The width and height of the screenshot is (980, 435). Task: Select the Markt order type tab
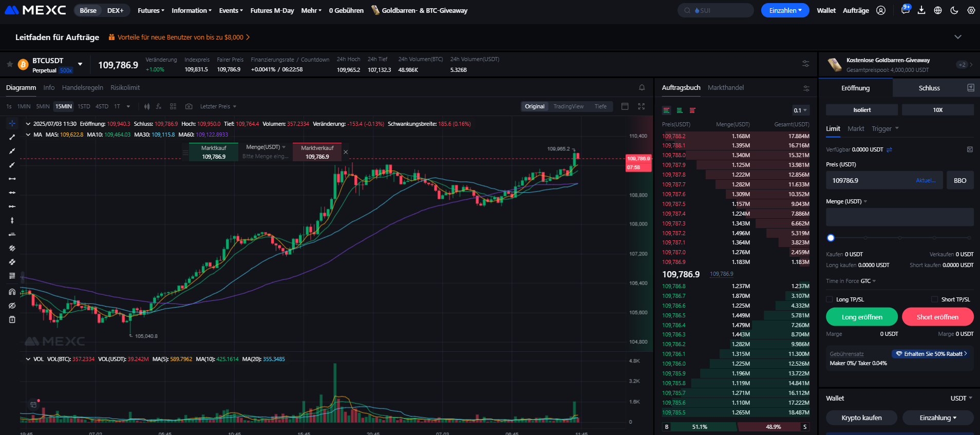856,129
